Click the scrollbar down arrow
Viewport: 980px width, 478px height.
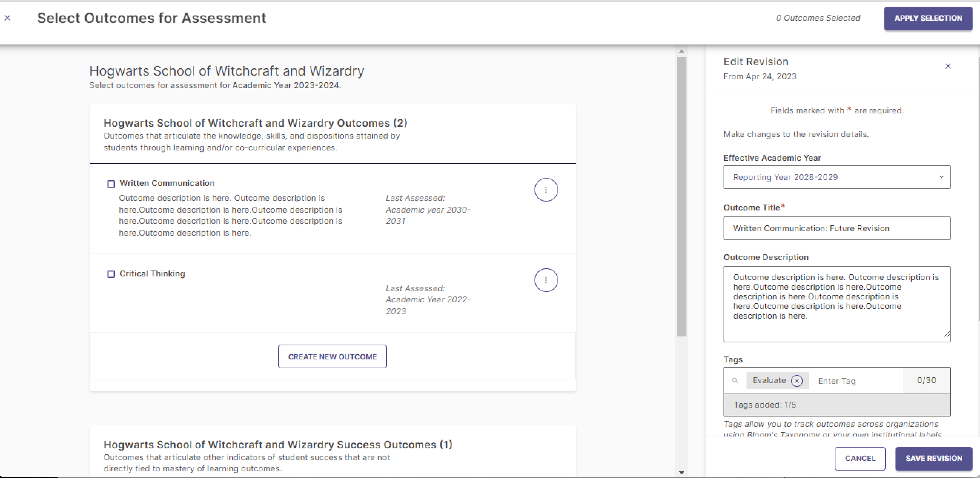(681, 473)
